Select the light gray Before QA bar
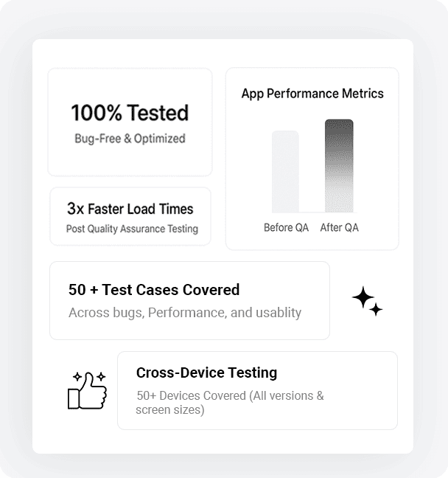Screen dimensions: 448x478 pos(285,172)
